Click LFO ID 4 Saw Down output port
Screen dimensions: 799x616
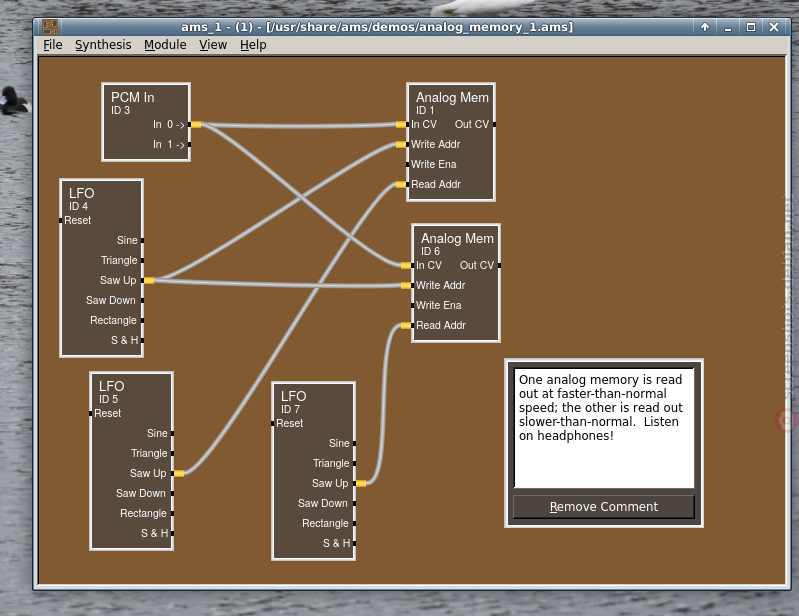point(142,300)
